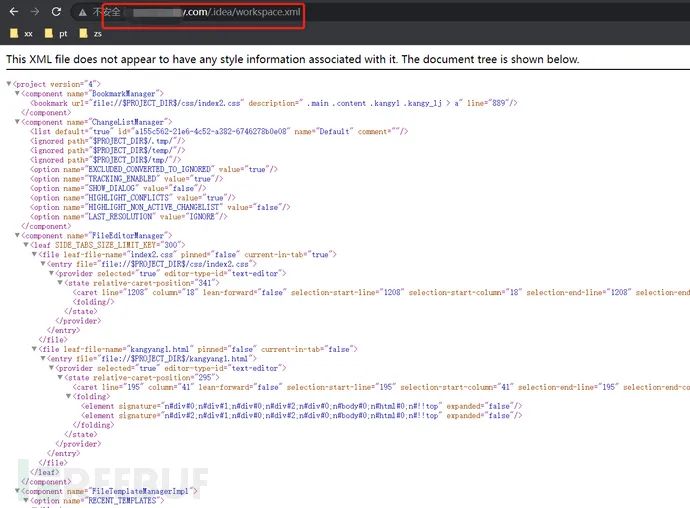Collapse the state relative-caret-position 295 node
This screenshot has height=508, width=690.
pos(60,377)
